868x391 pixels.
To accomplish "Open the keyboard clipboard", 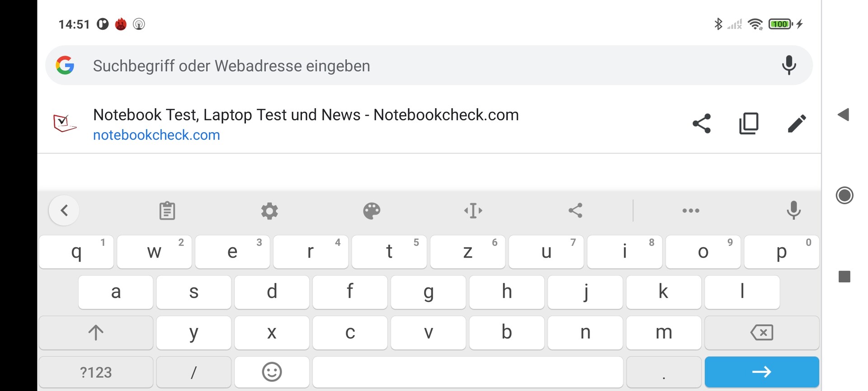I will click(x=167, y=210).
